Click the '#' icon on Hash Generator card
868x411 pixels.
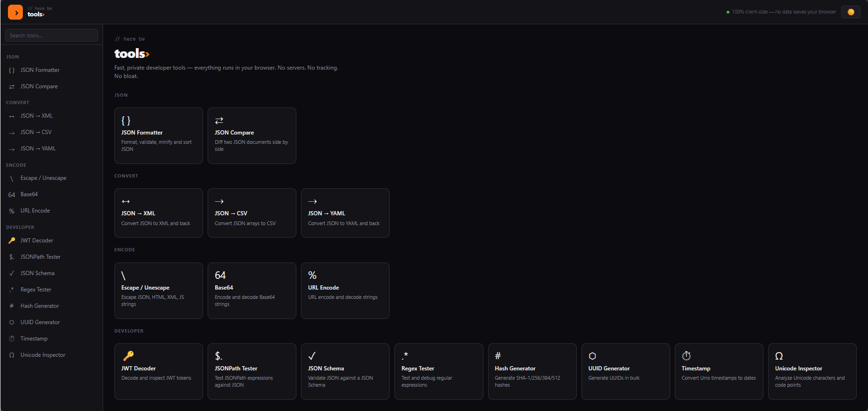(498, 356)
